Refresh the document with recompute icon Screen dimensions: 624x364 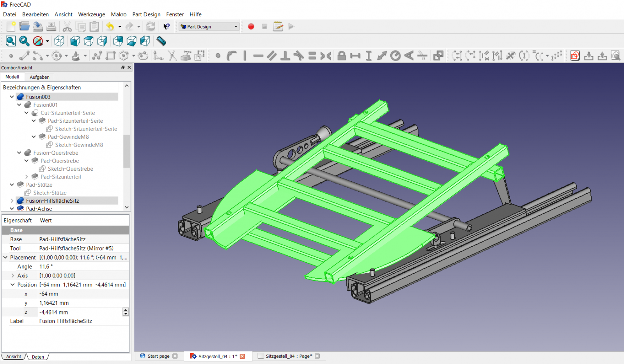tap(151, 27)
